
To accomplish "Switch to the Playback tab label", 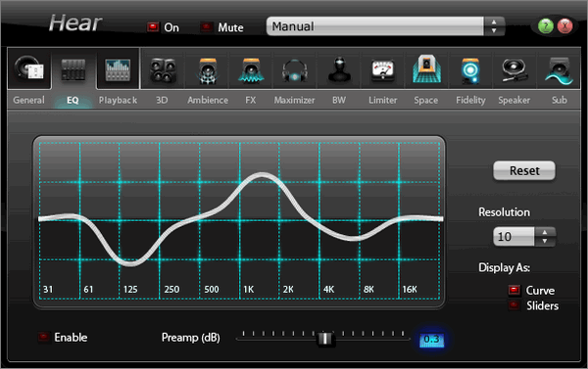I will click(x=118, y=100).
